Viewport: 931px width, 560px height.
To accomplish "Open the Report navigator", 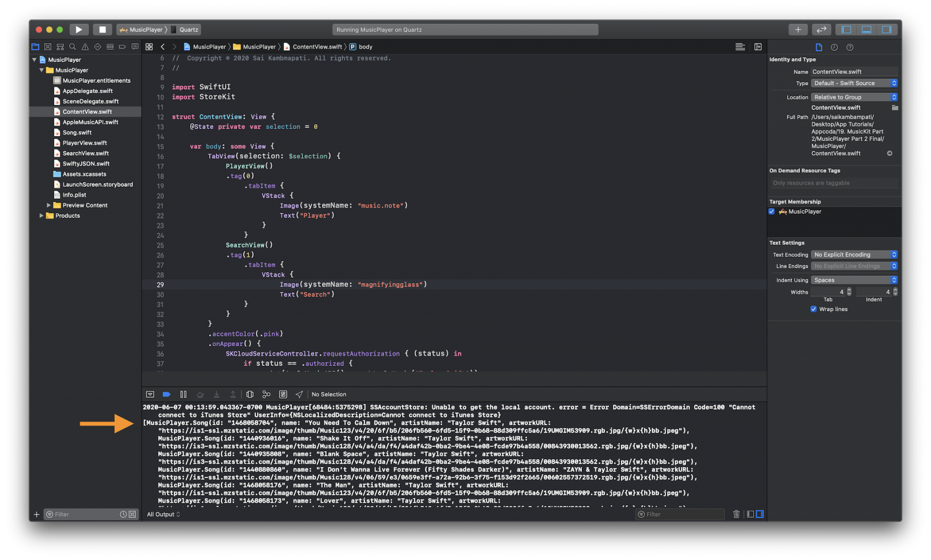I will (135, 47).
